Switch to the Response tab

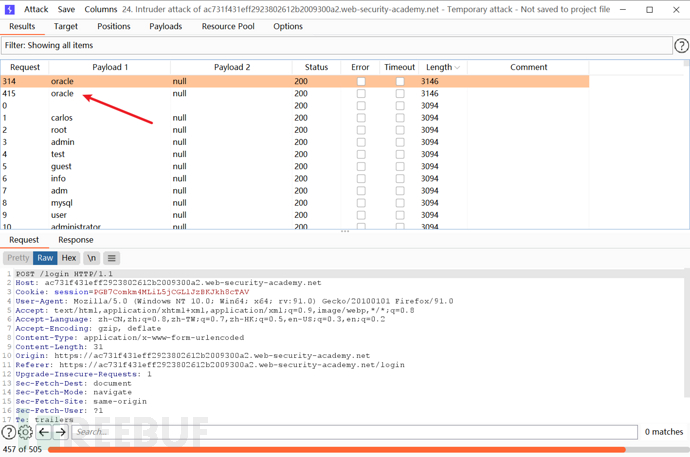75,240
